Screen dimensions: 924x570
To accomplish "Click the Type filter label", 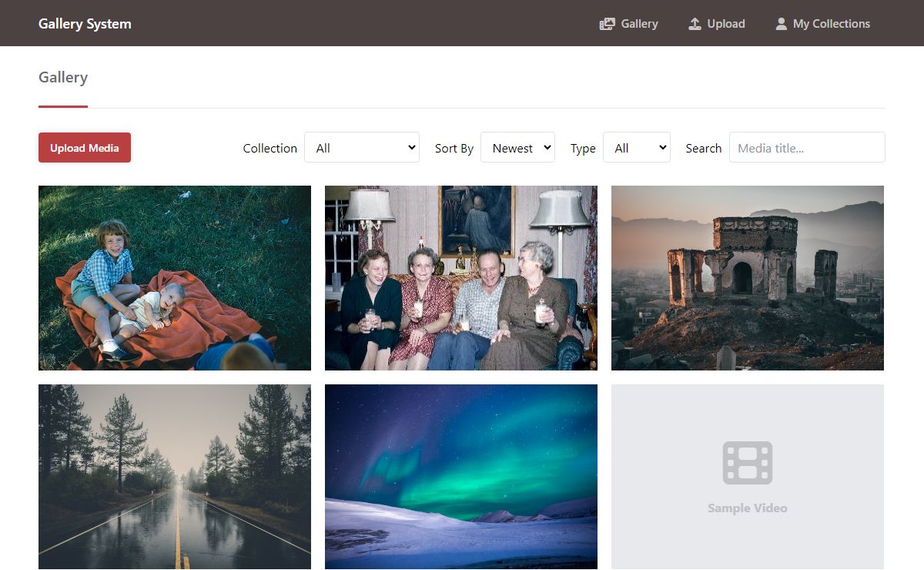I will [583, 148].
